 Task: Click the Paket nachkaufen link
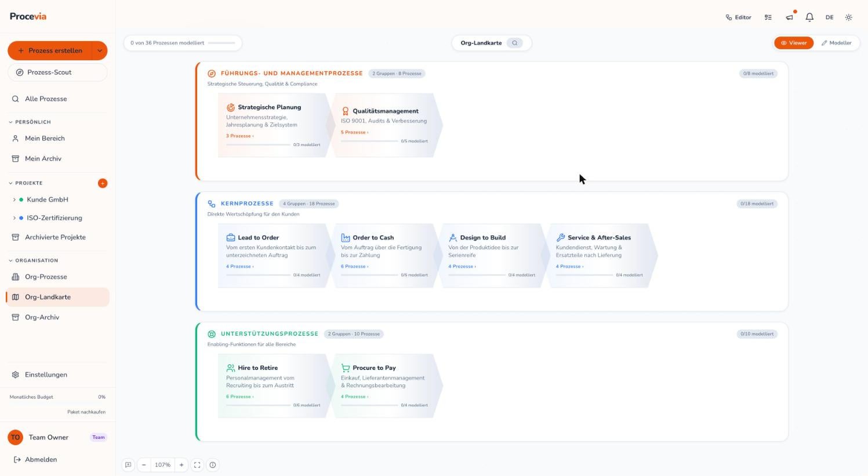coord(86,412)
